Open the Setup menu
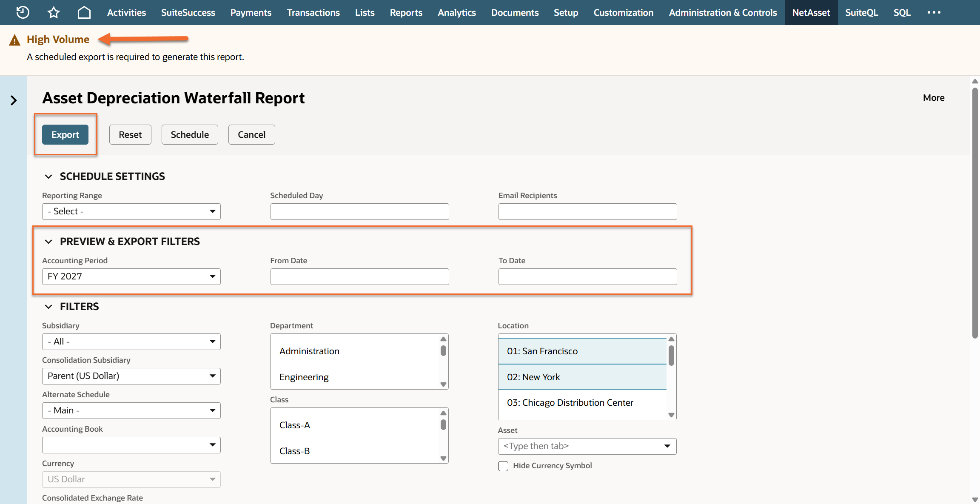Screen dimensions: 980x504 coord(566,12)
